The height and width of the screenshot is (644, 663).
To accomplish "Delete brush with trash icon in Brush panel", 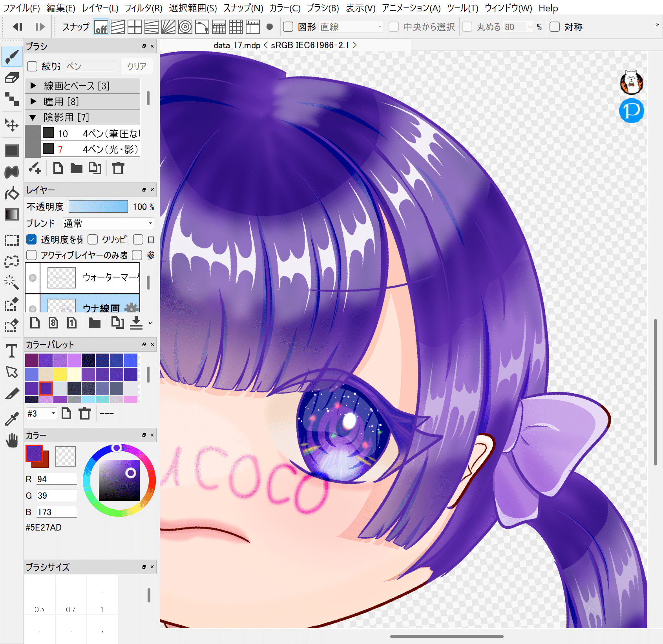I will point(118,168).
